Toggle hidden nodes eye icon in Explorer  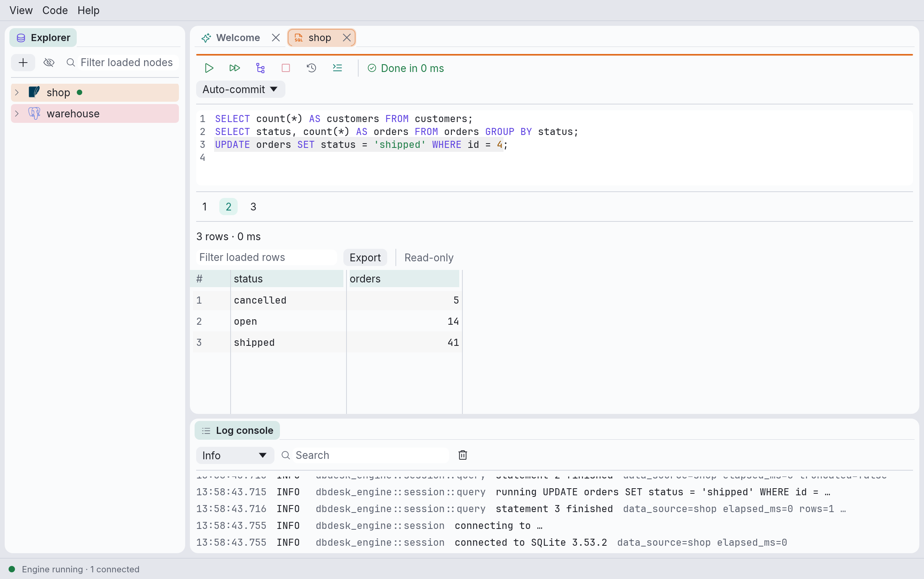(49, 63)
